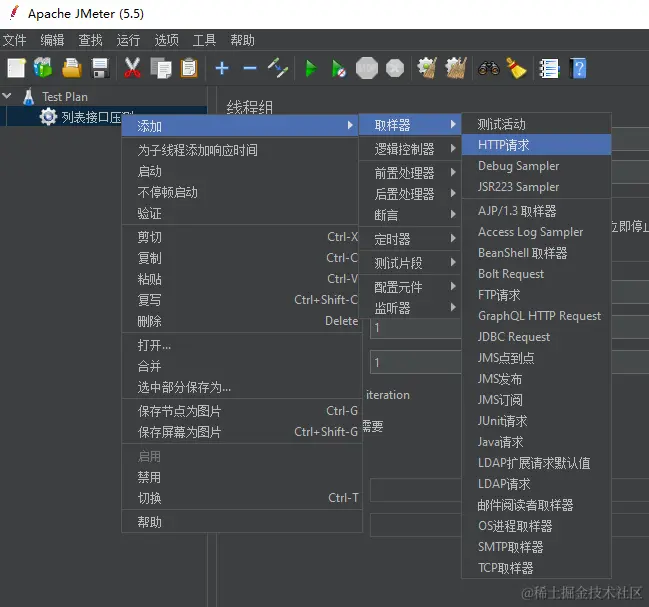
Task: Start the test with green play icon
Action: pyautogui.click(x=311, y=68)
